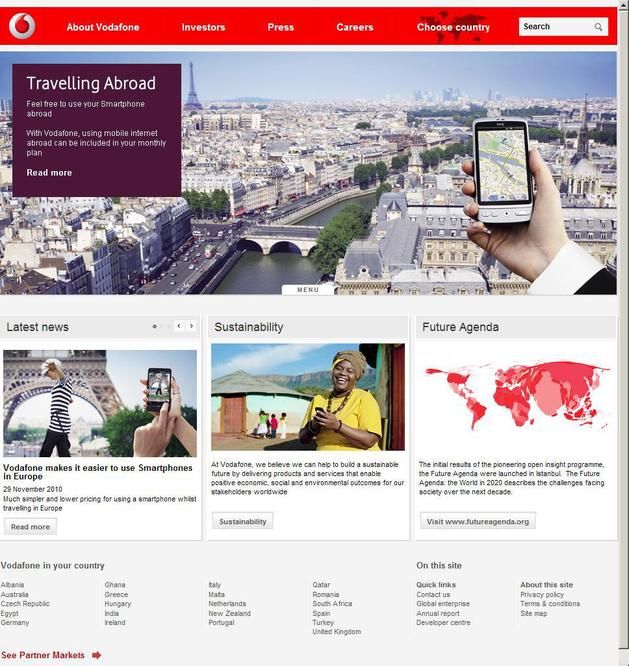This screenshot has width=629, height=666.
Task: Click the Read more button under Latest news
Action: [x=30, y=527]
